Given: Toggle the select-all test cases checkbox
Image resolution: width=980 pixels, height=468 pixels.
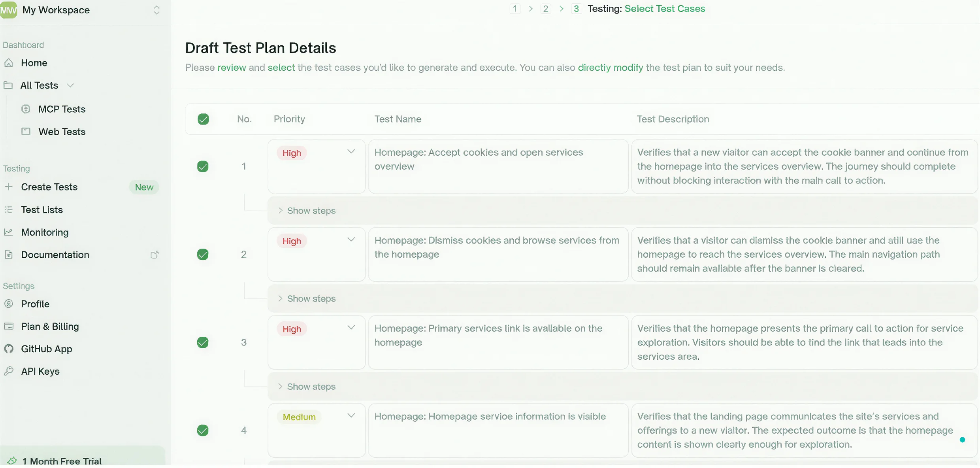Looking at the screenshot, I should click(x=203, y=119).
